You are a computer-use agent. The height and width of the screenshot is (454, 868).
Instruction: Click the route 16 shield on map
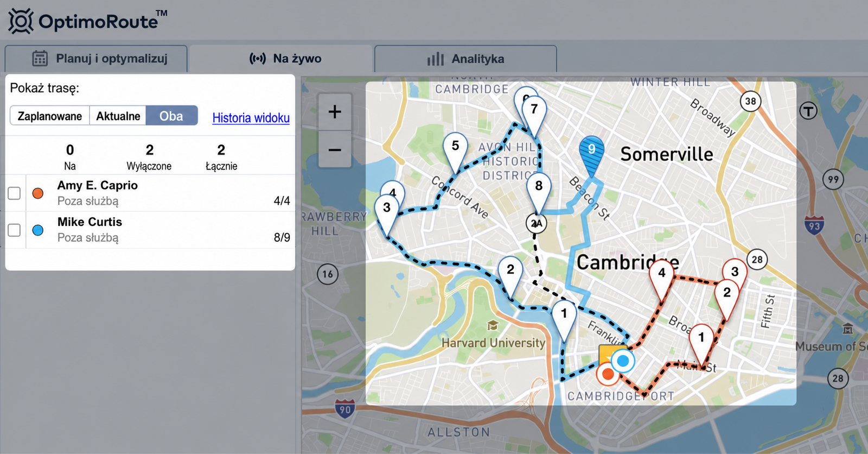328,274
